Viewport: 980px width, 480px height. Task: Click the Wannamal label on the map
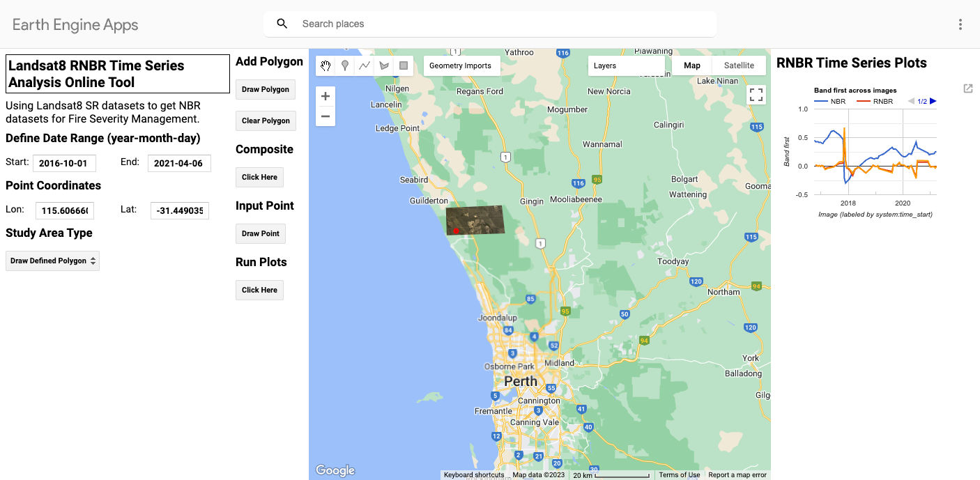tap(602, 144)
